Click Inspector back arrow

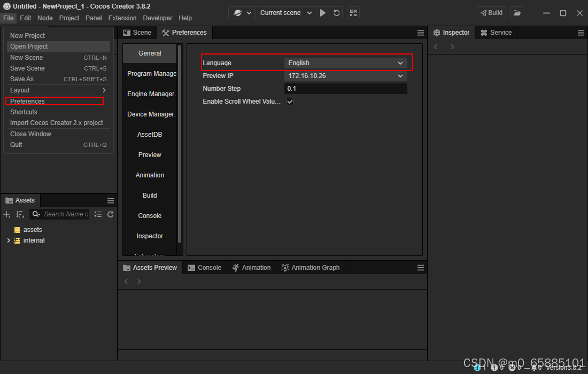pyautogui.click(x=436, y=46)
